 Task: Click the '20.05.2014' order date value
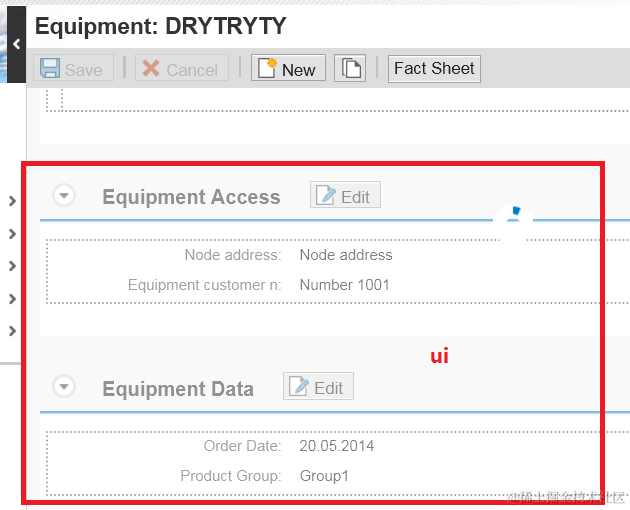(336, 446)
